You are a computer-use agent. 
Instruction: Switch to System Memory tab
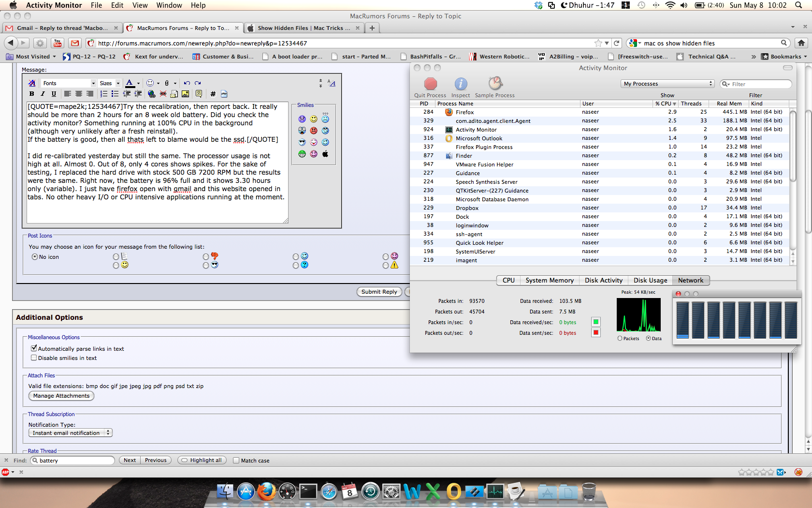pos(550,280)
